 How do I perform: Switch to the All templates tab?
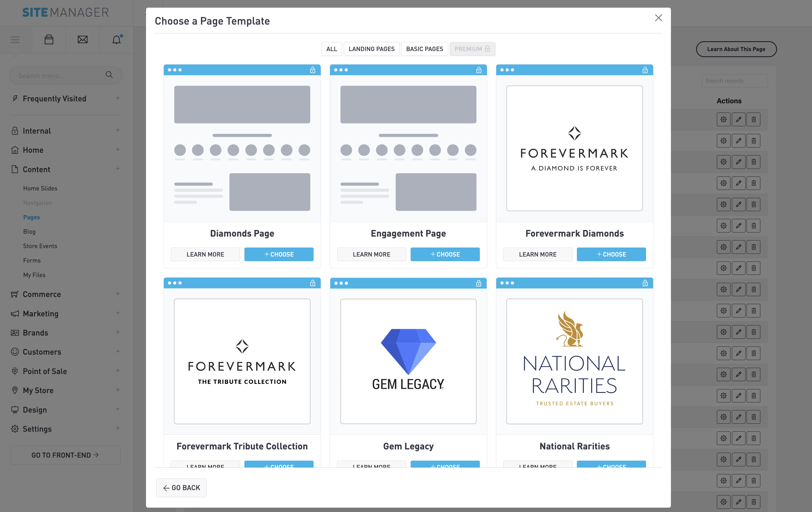(x=331, y=49)
